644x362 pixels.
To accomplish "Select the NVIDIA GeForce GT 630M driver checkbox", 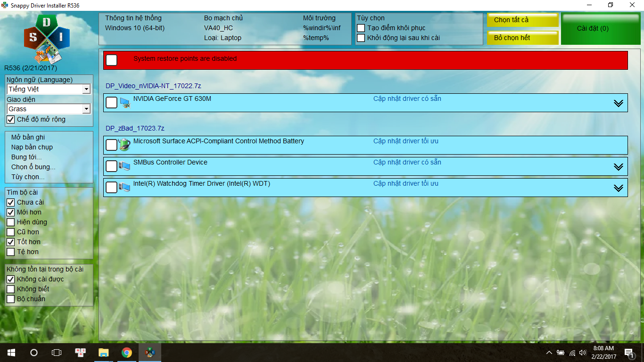I will pos(112,102).
